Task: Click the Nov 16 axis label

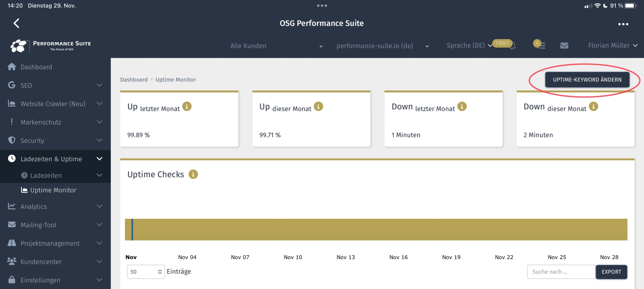Action: (398, 257)
